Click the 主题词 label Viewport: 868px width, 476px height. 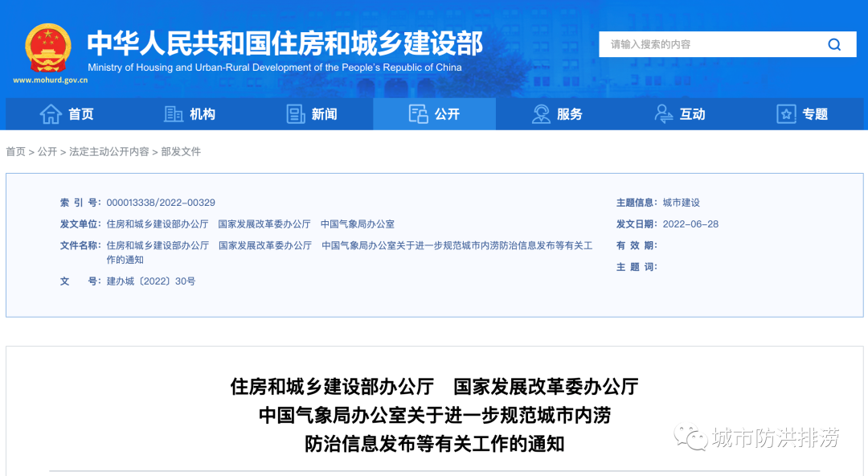point(637,267)
